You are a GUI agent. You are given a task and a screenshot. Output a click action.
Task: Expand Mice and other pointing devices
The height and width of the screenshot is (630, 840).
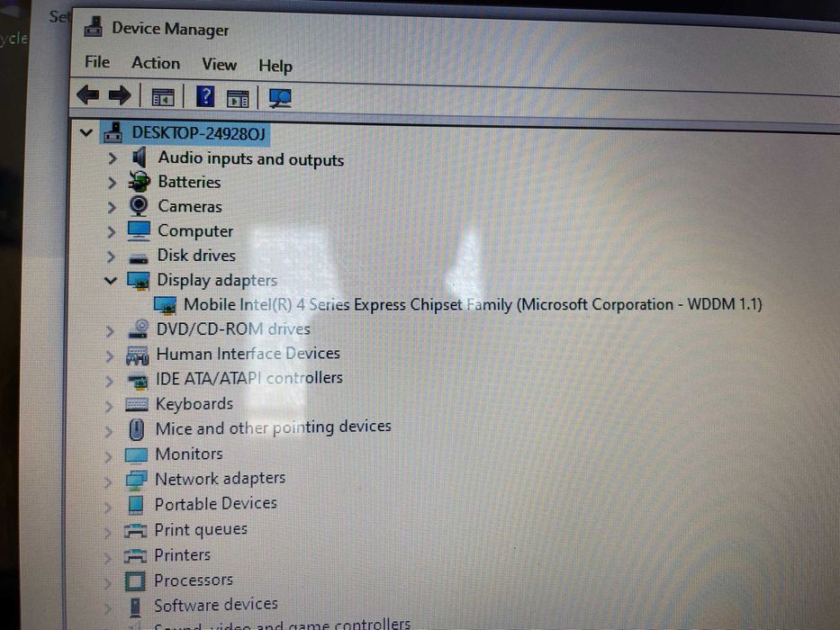[108, 431]
